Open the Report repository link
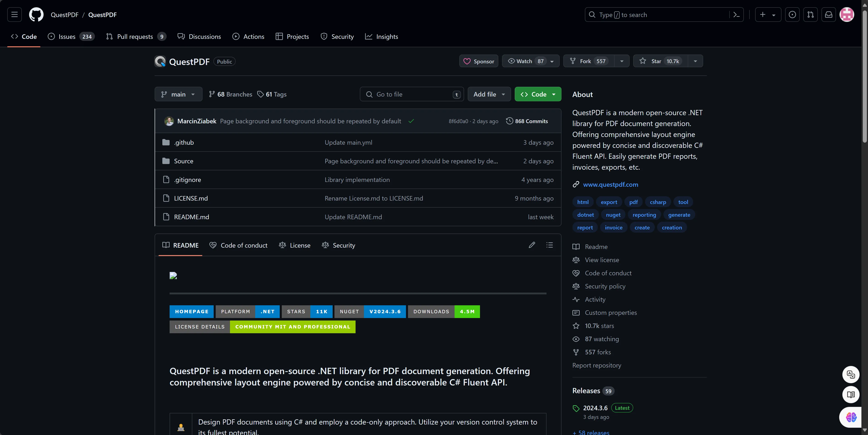This screenshot has width=868, height=435. coord(596,365)
